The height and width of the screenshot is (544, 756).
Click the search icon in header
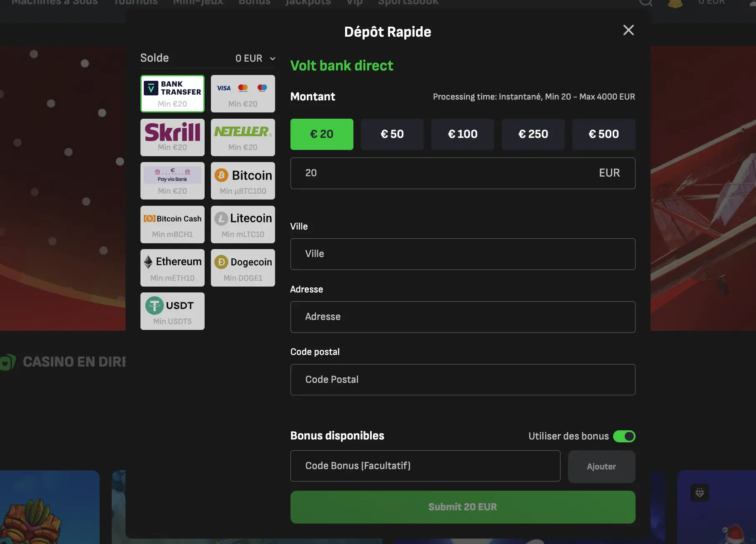[646, 2]
